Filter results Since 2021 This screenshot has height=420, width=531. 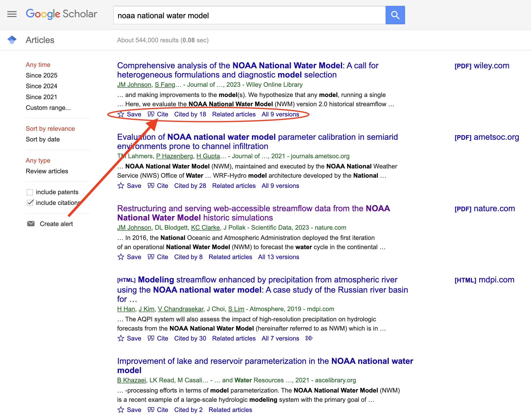point(41,97)
